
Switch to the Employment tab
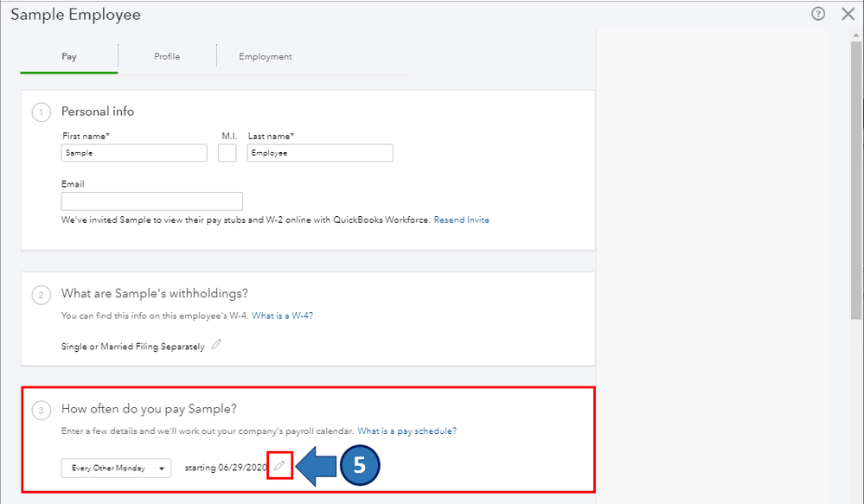(x=266, y=57)
